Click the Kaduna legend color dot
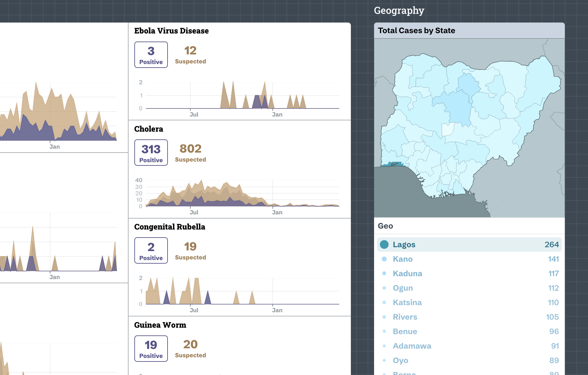The width and height of the screenshot is (588, 375). coord(384,274)
